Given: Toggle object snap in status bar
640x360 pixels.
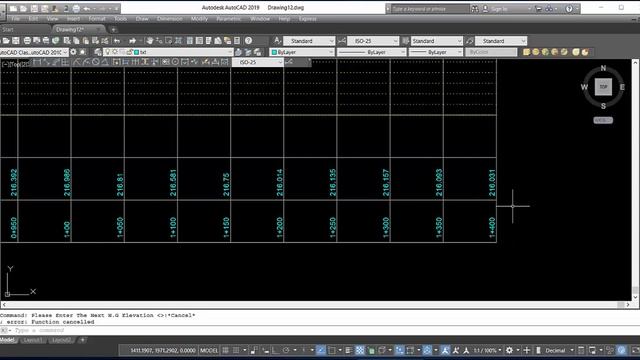Looking at the screenshot, I should point(331,350).
